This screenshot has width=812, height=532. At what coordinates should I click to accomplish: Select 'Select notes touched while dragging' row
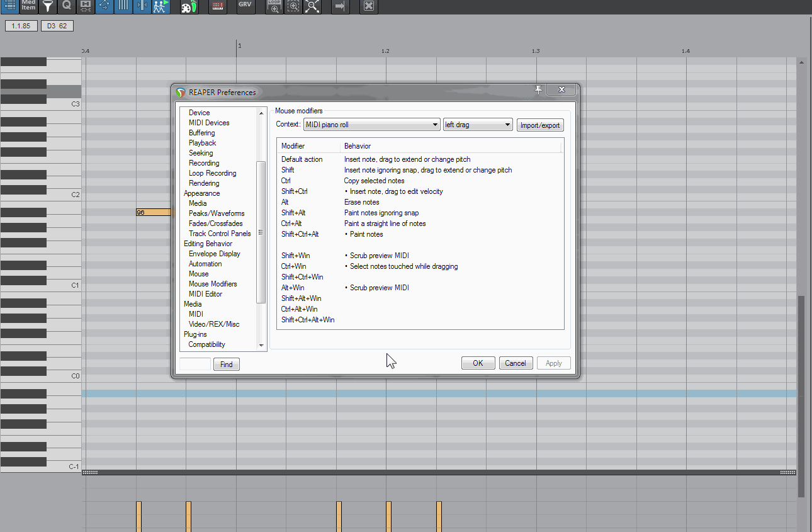pos(420,266)
